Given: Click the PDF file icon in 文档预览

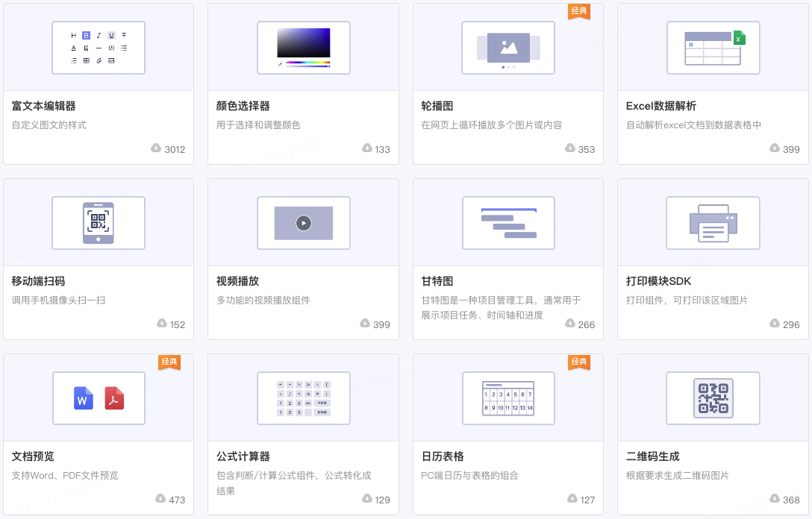Looking at the screenshot, I should coord(114,398).
